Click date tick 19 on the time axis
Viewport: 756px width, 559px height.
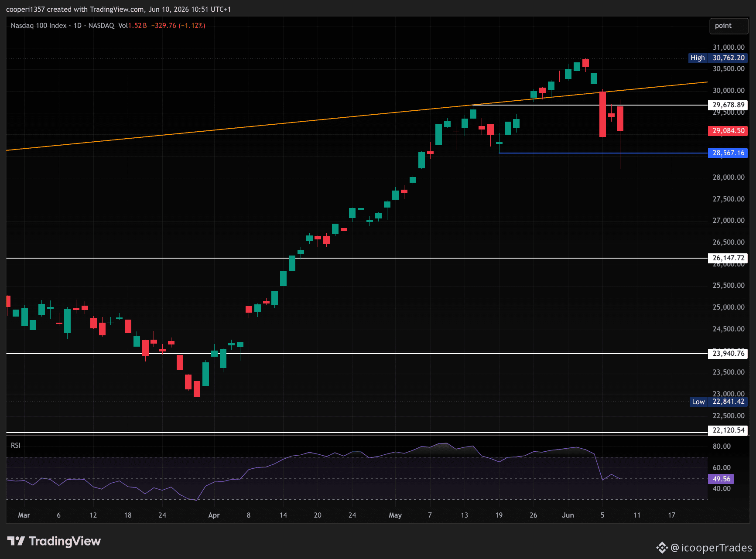(499, 515)
